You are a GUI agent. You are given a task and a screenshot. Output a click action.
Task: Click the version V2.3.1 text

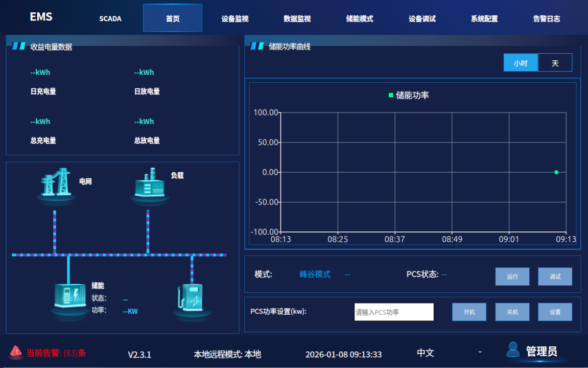[x=140, y=355]
